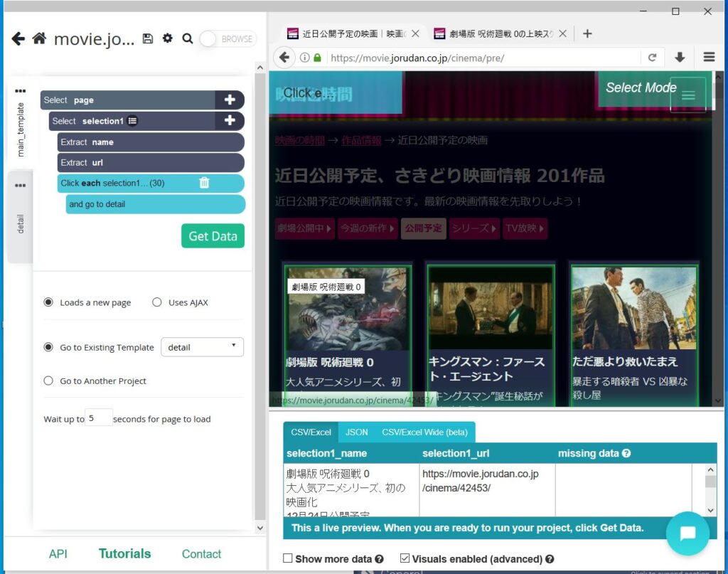Open the 劇場公開中 category button
The width and height of the screenshot is (728, 574).
[x=304, y=228]
